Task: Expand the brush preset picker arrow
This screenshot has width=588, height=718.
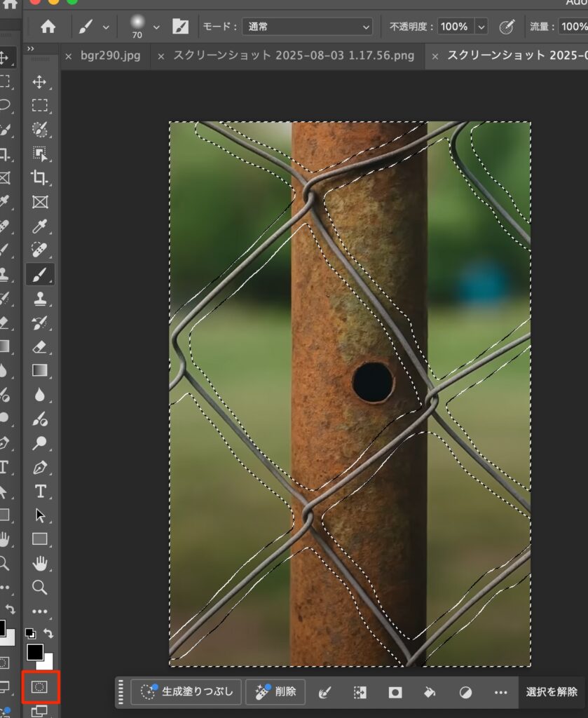Action: point(156,27)
